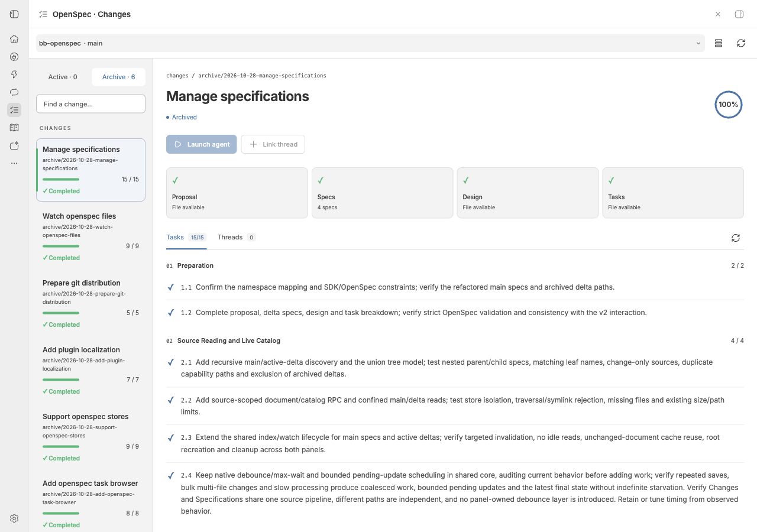Close the OpenSpec Changes panel

(718, 14)
